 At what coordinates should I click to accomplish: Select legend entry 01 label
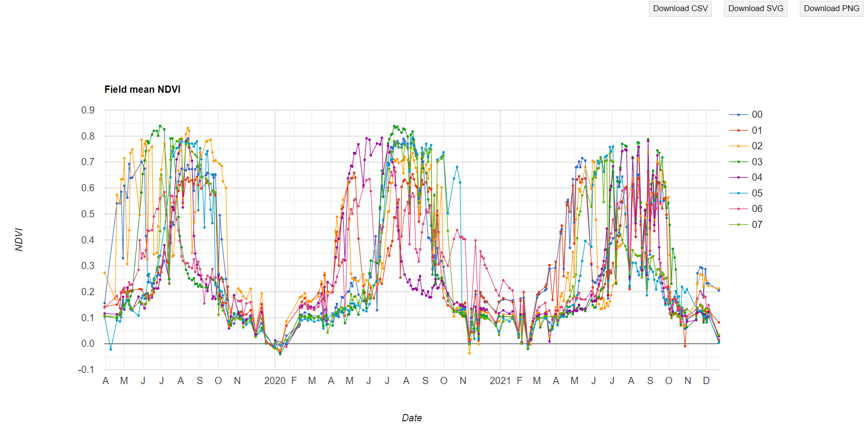click(x=757, y=130)
